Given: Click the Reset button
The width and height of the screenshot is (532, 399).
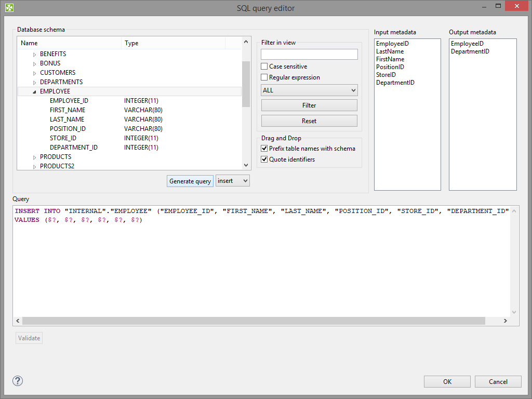Looking at the screenshot, I should pyautogui.click(x=309, y=121).
